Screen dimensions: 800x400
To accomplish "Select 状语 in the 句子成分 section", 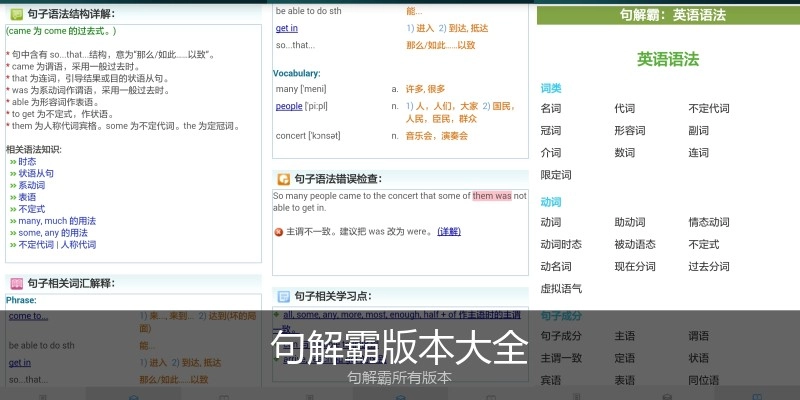I will 698,358.
